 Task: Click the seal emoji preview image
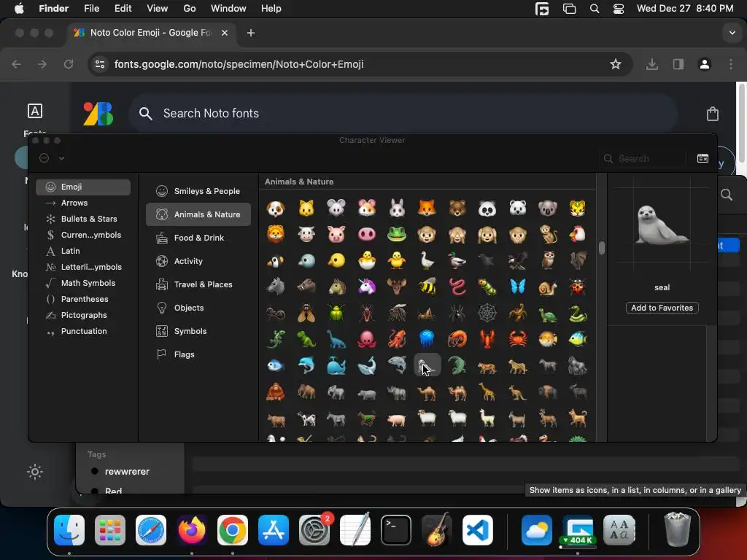click(x=662, y=224)
